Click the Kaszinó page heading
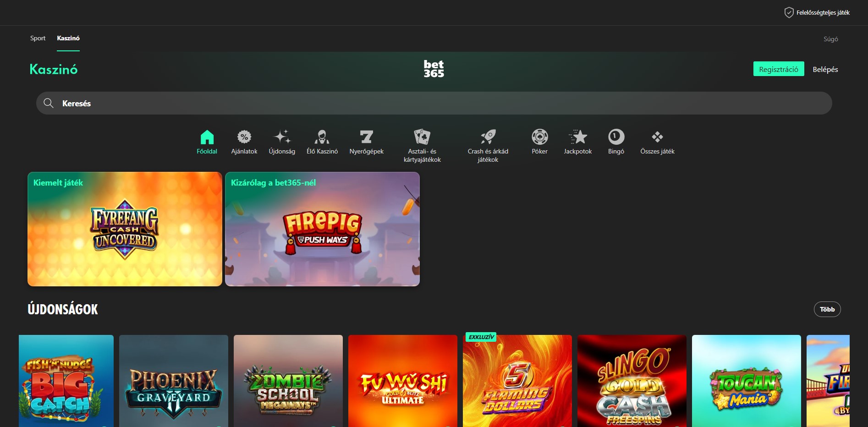This screenshot has width=868, height=427. click(x=54, y=69)
